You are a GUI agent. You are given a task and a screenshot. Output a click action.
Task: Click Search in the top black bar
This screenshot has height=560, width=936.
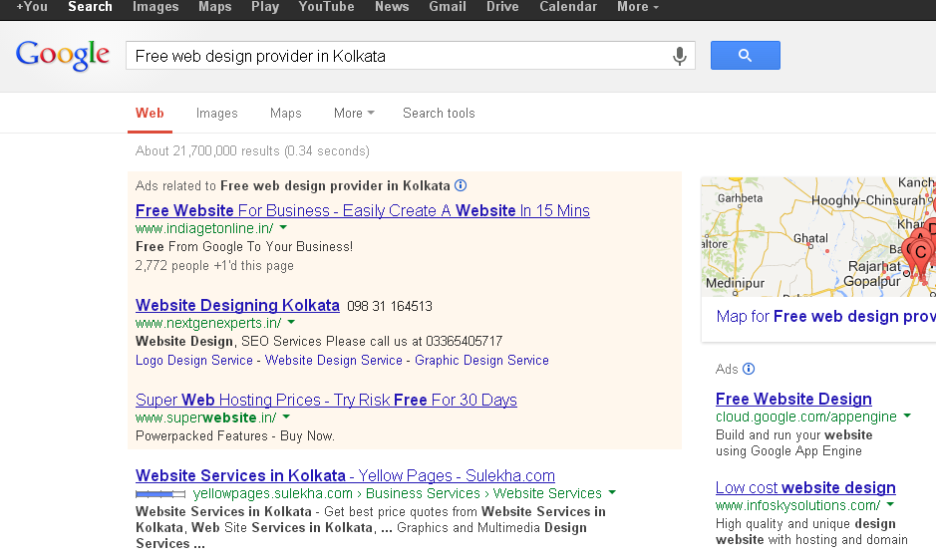pyautogui.click(x=90, y=7)
